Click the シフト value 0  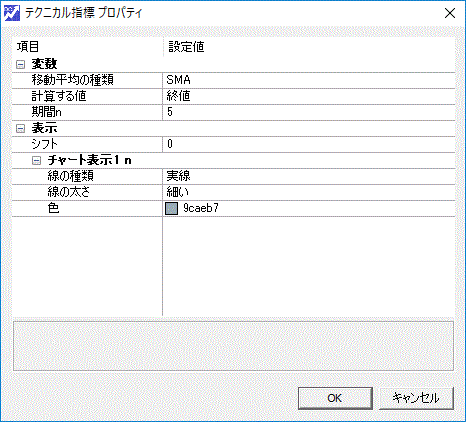tap(309, 144)
